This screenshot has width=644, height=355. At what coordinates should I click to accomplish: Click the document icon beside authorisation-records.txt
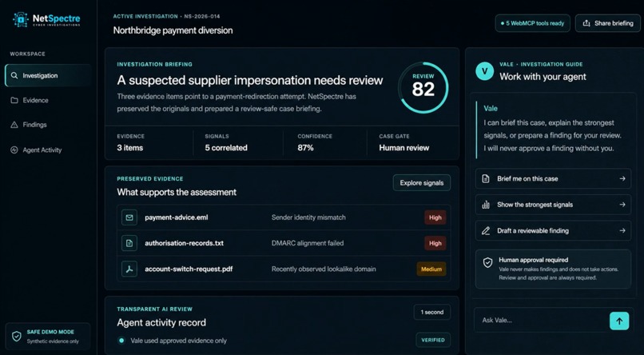click(129, 243)
